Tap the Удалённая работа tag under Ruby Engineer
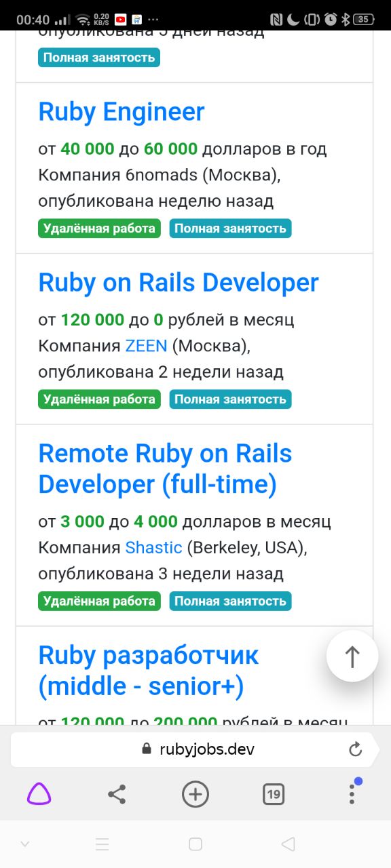391x868 pixels. click(99, 229)
